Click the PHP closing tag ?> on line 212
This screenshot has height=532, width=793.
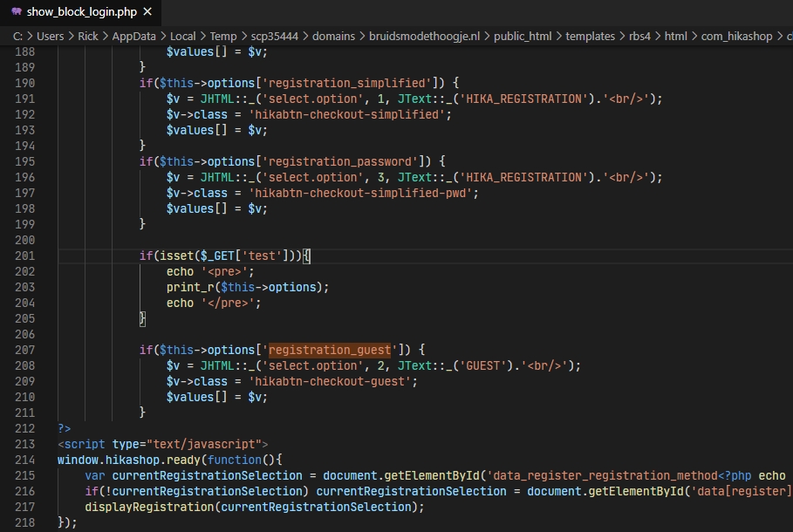(x=65, y=429)
